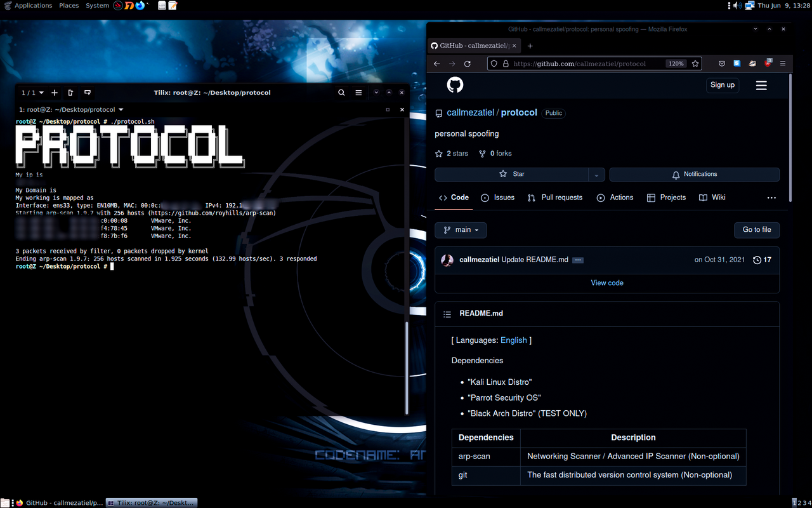Reload the GitHub page
The height and width of the screenshot is (508, 812).
[468, 63]
